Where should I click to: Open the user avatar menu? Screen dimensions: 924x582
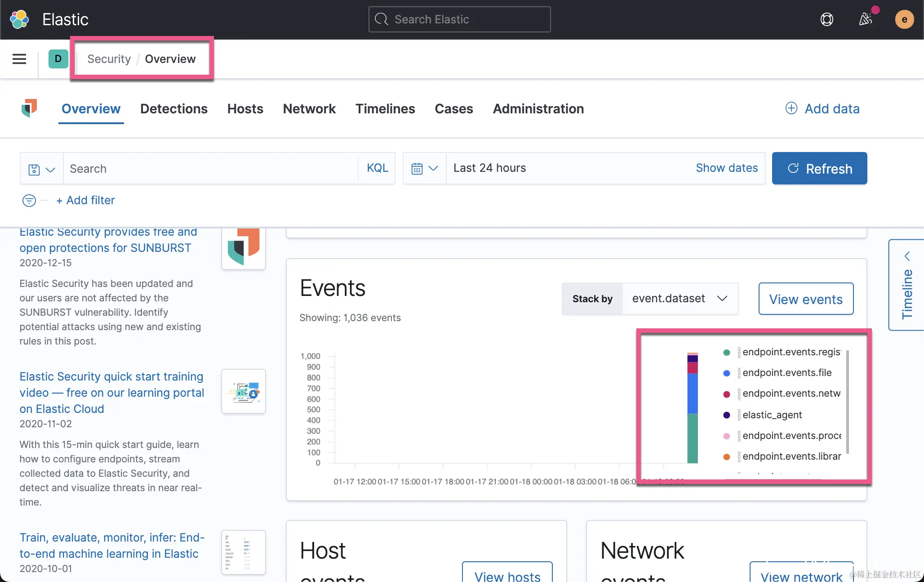(x=904, y=19)
